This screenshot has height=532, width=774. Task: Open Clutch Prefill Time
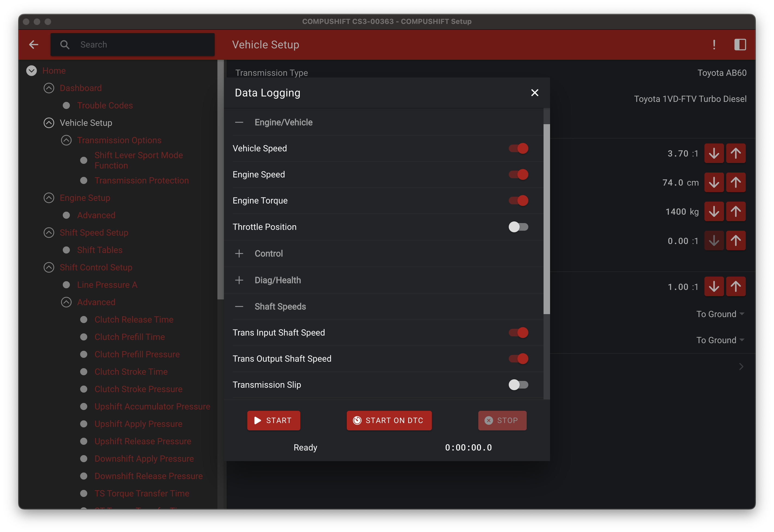pos(129,337)
